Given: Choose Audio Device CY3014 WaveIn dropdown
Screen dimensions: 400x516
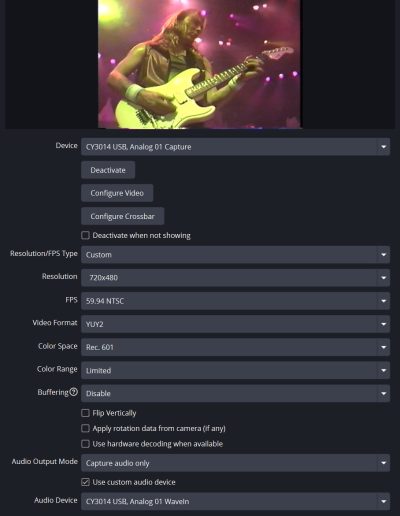Looking at the screenshot, I should (x=235, y=501).
